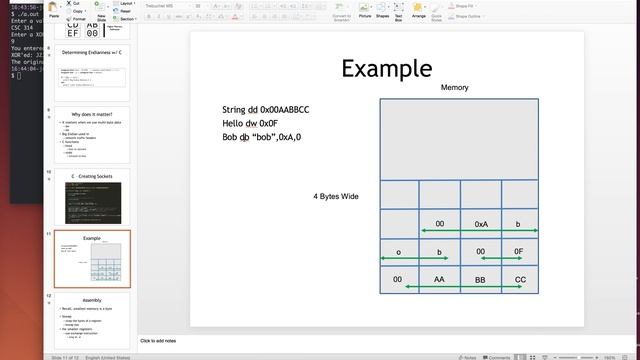Click memory cell labeled BB
Screen dimensions: 640x360
480,280
